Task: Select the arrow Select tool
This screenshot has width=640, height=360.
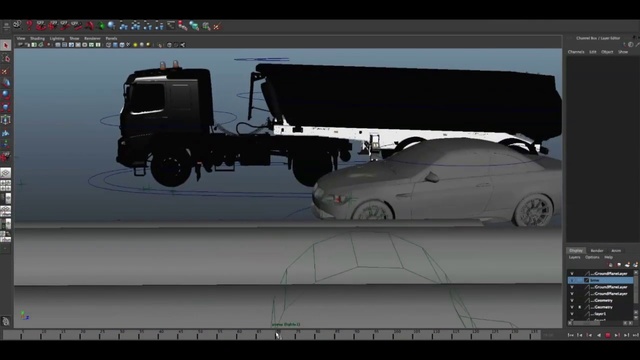Action: click(x=6, y=45)
